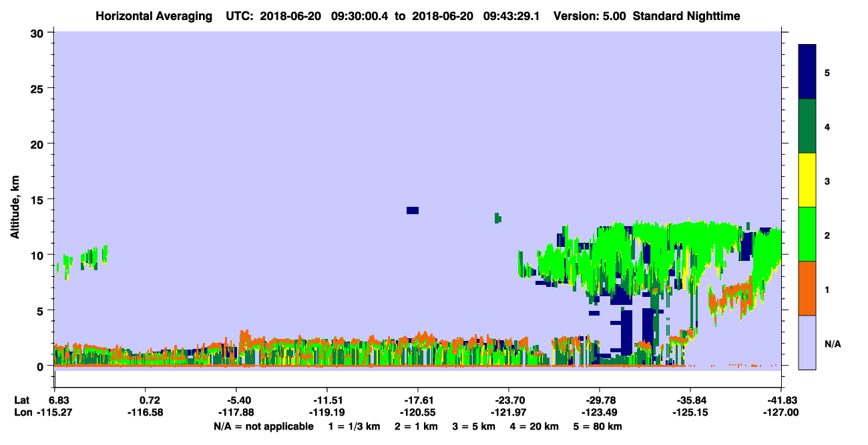Click the longitude value -125.15

690,413
